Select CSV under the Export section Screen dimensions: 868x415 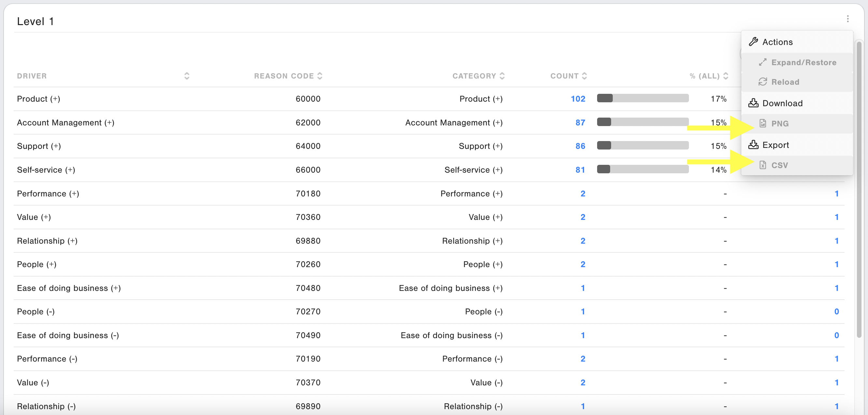(779, 165)
